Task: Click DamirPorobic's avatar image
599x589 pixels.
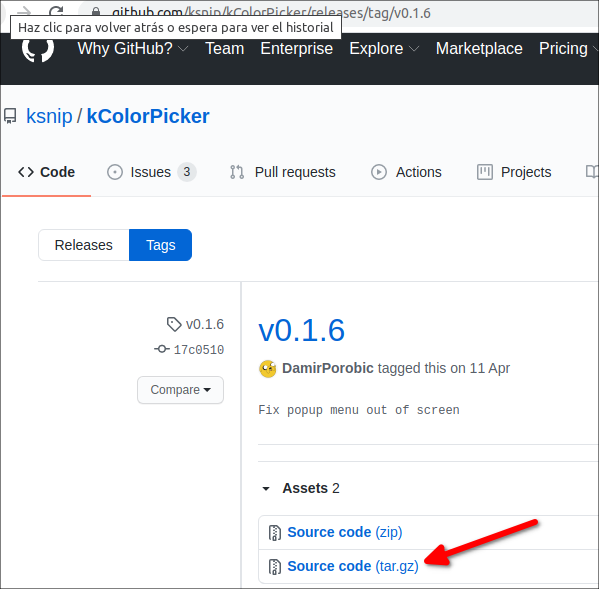Action: (x=267, y=369)
